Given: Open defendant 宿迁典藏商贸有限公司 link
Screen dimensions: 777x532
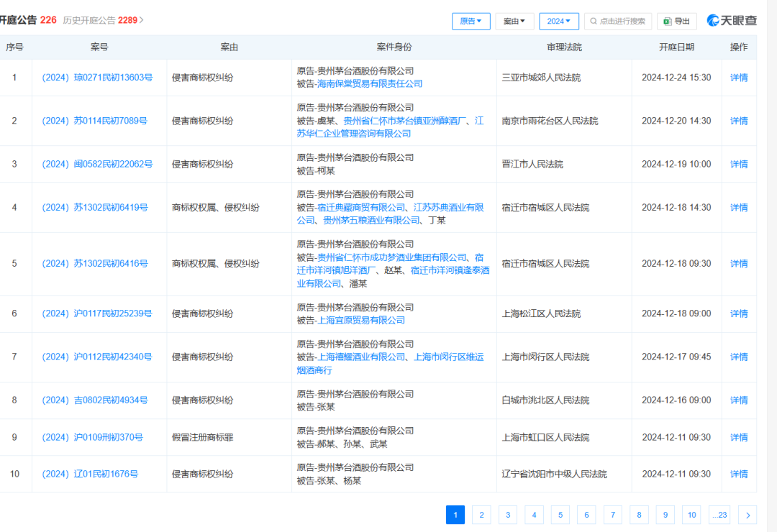Looking at the screenshot, I should click(x=361, y=207).
